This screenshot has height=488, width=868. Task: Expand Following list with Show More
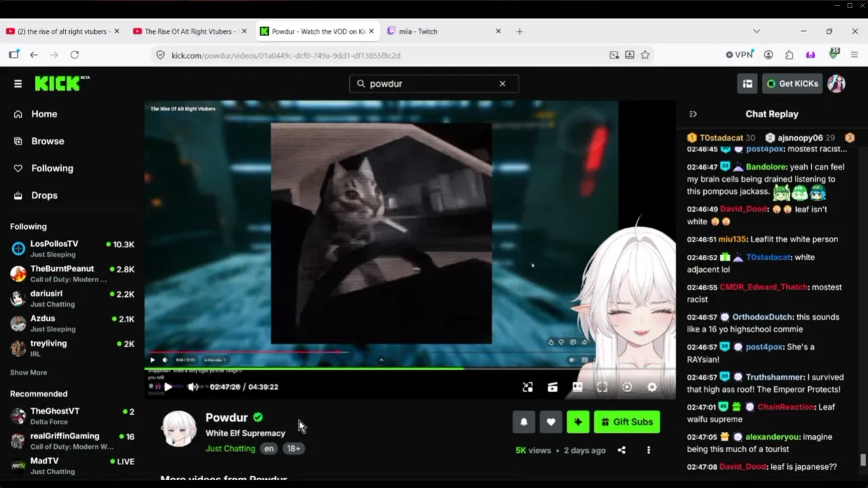pyautogui.click(x=28, y=372)
